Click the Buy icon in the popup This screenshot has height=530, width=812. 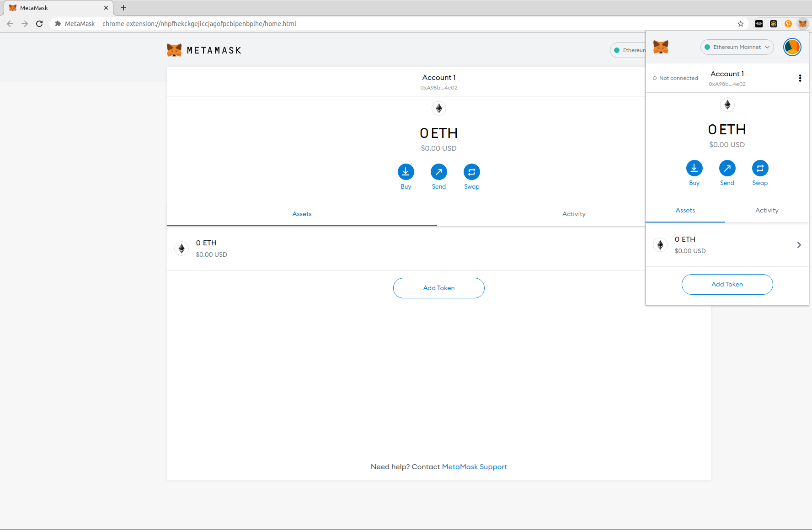click(x=694, y=168)
